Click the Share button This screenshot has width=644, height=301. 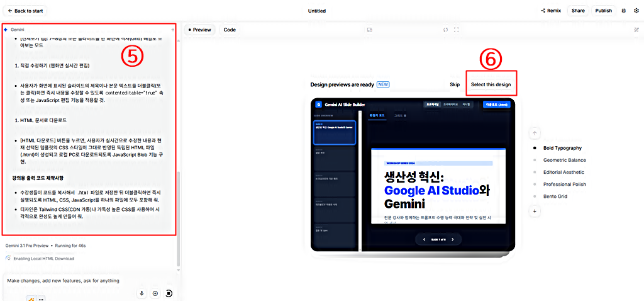[578, 11]
